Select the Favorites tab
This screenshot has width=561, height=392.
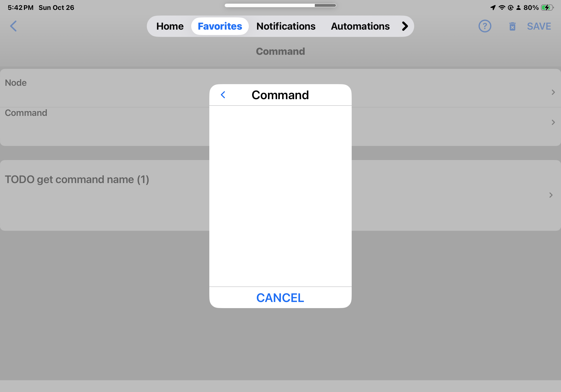[220, 26]
